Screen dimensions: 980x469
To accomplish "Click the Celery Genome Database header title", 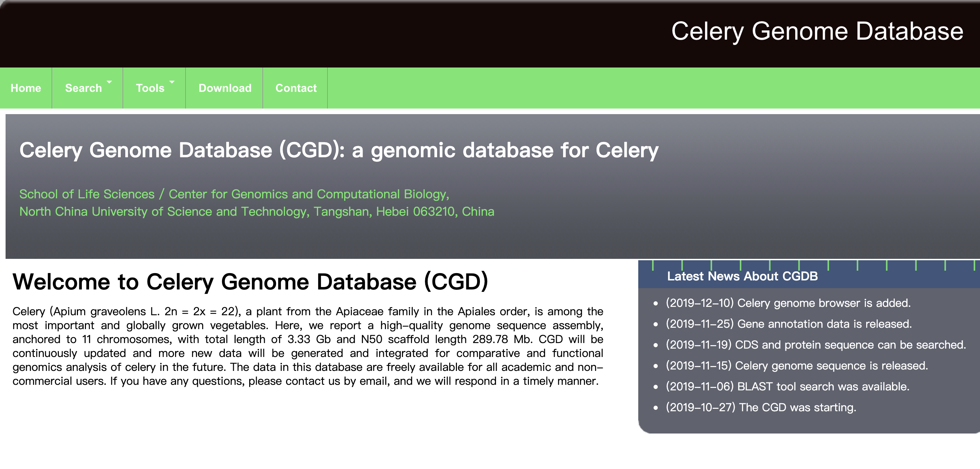I will tap(817, 31).
